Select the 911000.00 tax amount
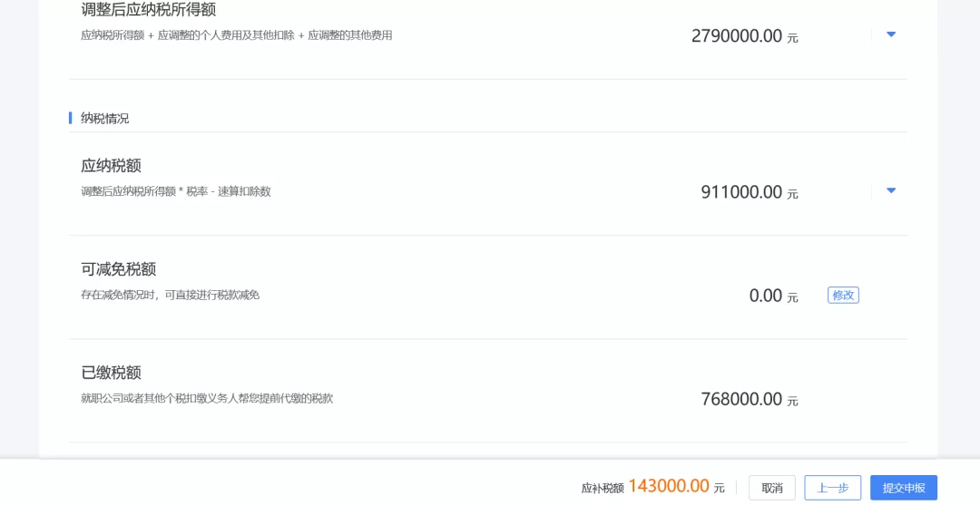 740,192
